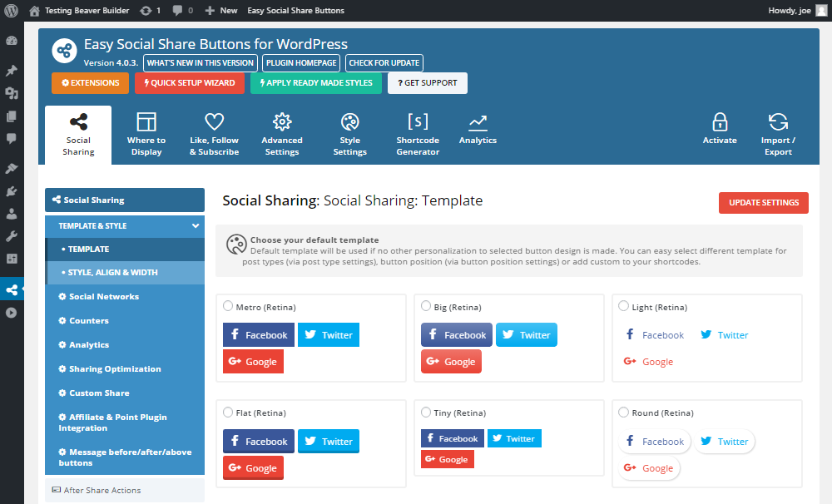Select the Flat (Retina) template radio
The image size is (832, 504).
click(228, 413)
